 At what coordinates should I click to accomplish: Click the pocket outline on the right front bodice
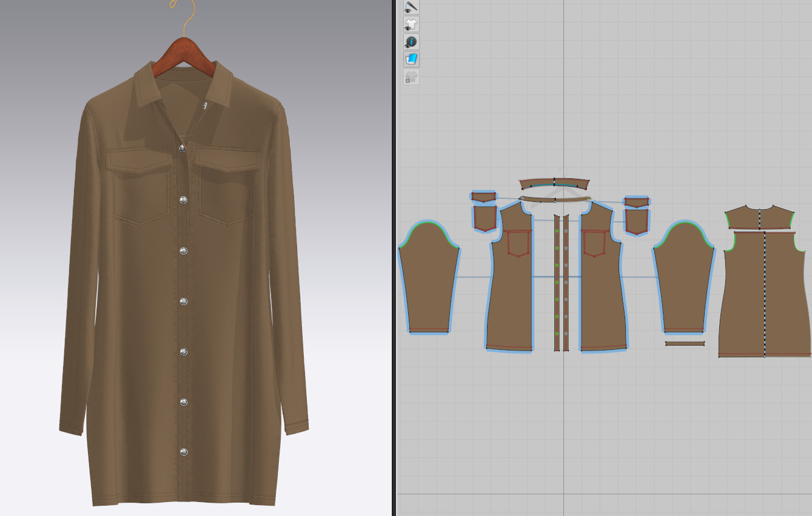(x=594, y=243)
